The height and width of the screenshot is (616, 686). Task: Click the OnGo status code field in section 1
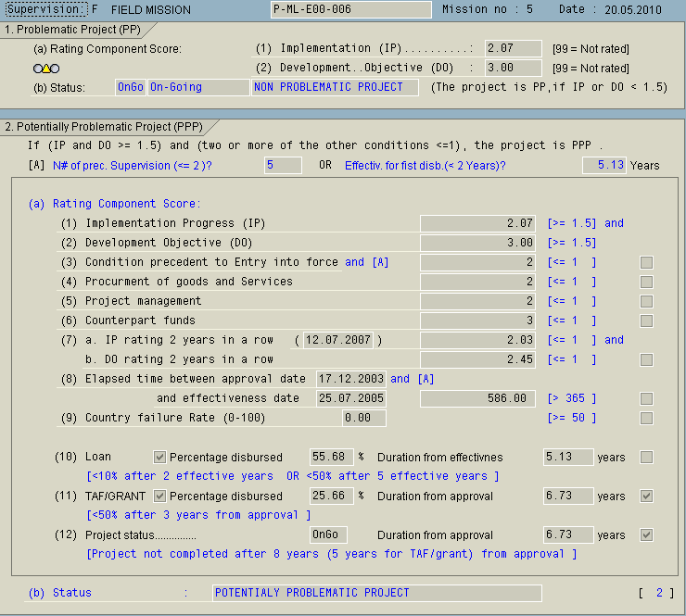pos(130,87)
